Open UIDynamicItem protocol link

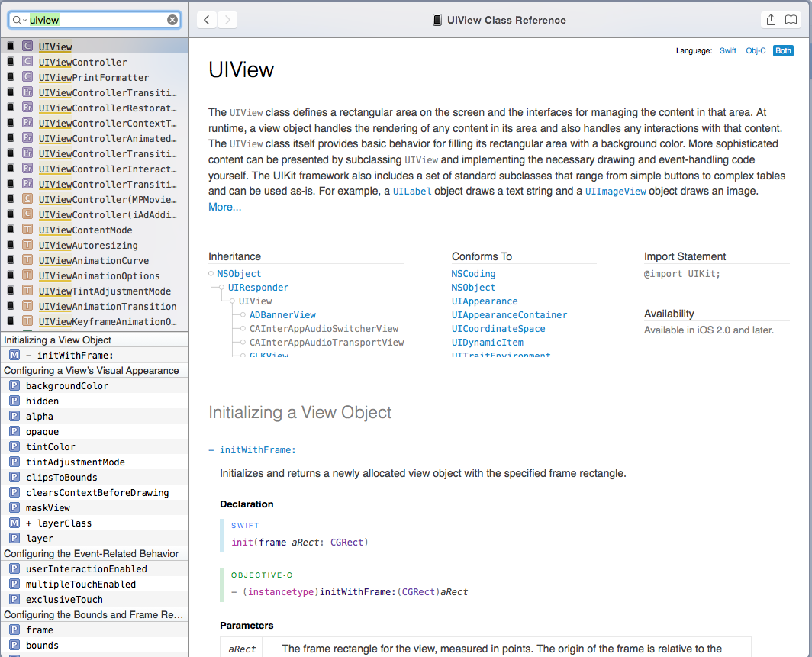pos(488,342)
